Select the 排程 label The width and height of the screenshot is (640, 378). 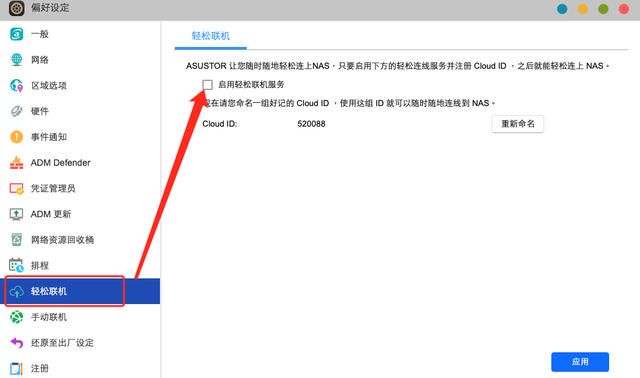[x=40, y=265]
